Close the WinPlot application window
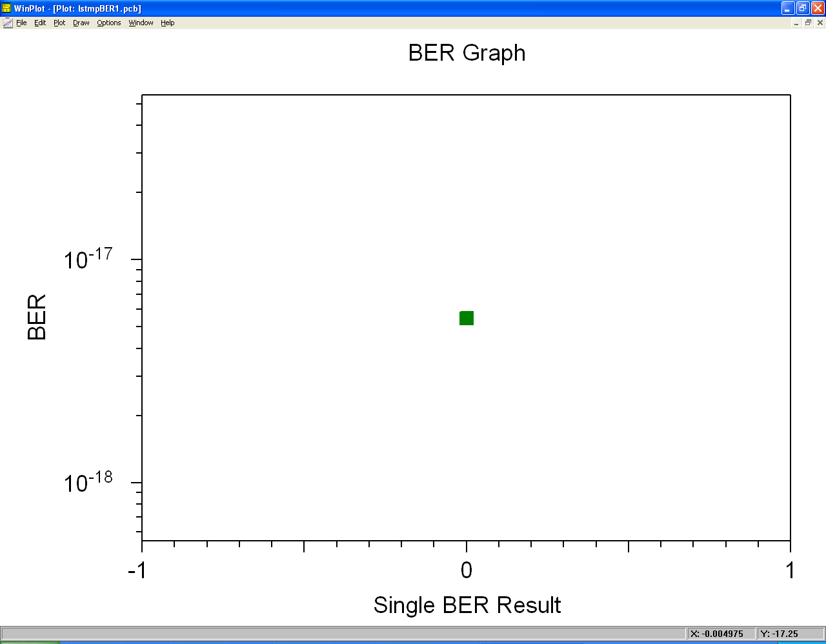Image resolution: width=826 pixels, height=644 pixels. click(818, 8)
